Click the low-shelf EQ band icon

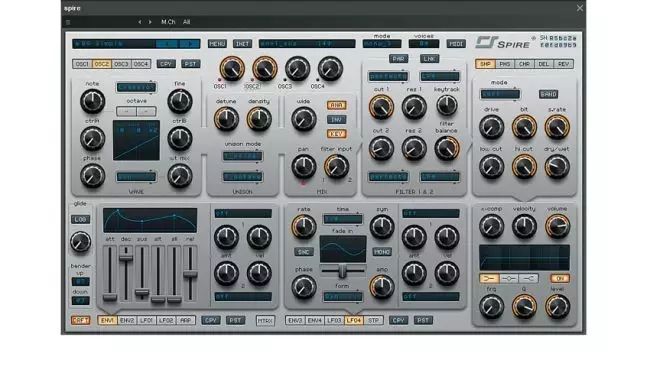point(489,279)
